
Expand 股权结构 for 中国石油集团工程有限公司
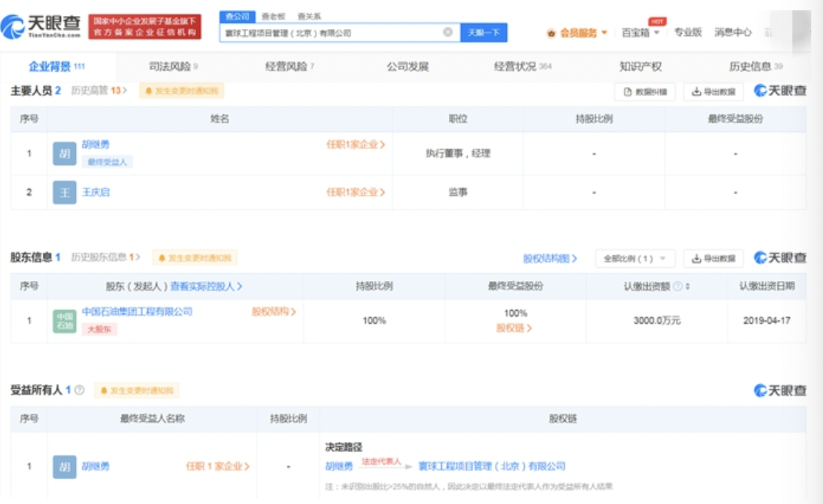point(273,311)
